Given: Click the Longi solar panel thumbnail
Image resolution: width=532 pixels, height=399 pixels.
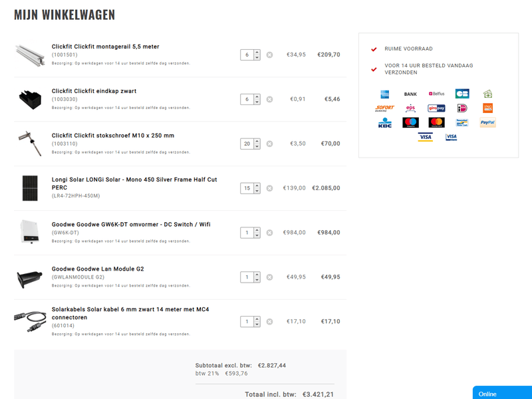Looking at the screenshot, I should [29, 188].
